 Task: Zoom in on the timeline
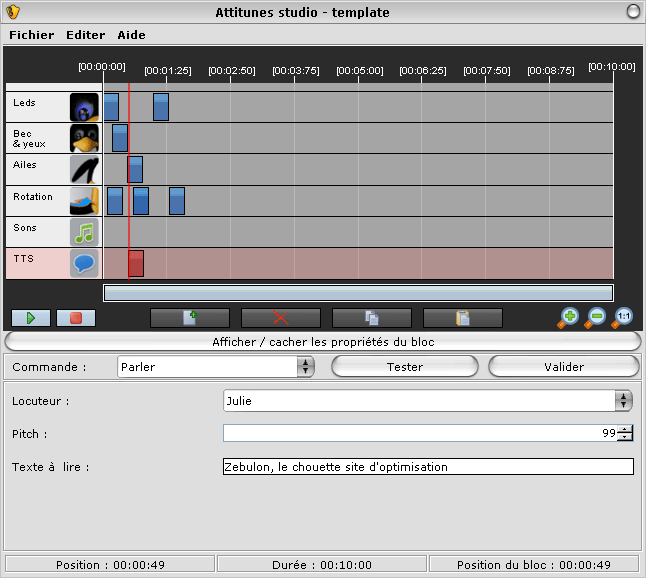[568, 318]
